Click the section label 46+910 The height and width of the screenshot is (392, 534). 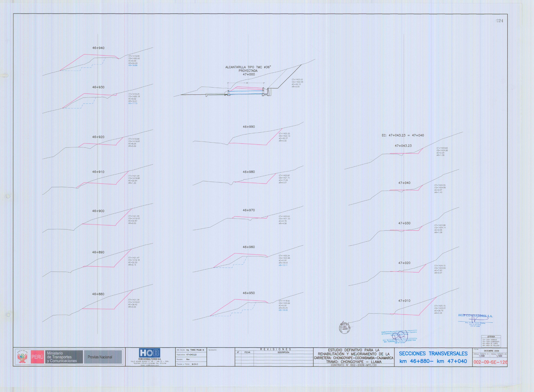98,172
